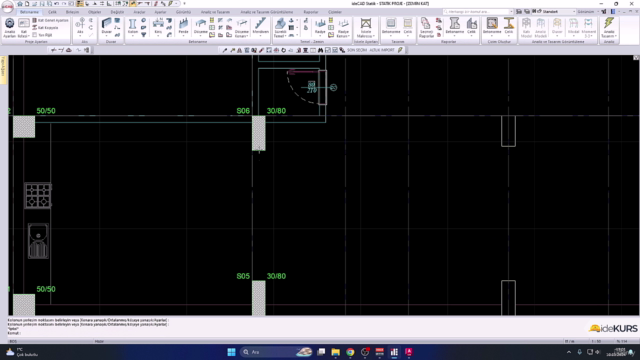Click the S06 column label

[243, 111]
